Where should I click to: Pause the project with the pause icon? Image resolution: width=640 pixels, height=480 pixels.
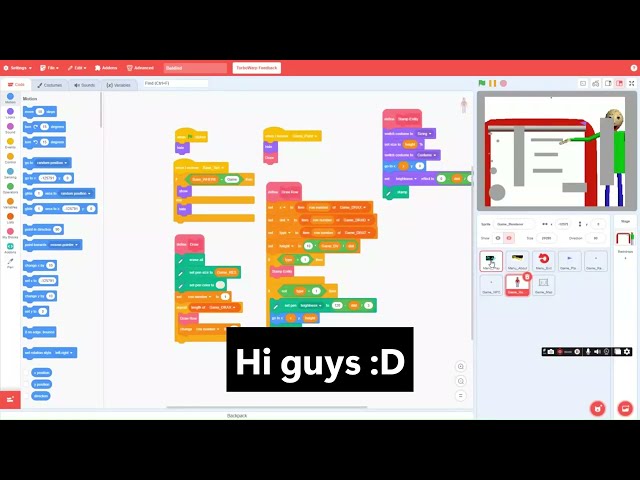[x=493, y=83]
